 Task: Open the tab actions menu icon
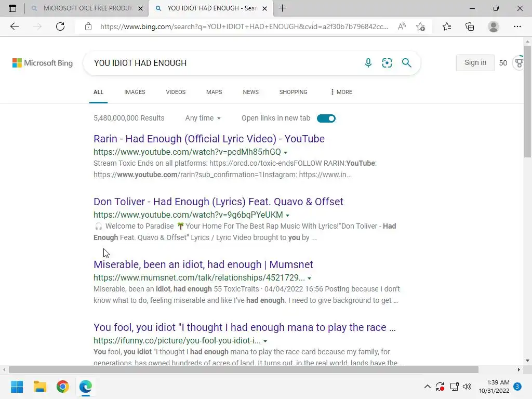tap(12, 8)
